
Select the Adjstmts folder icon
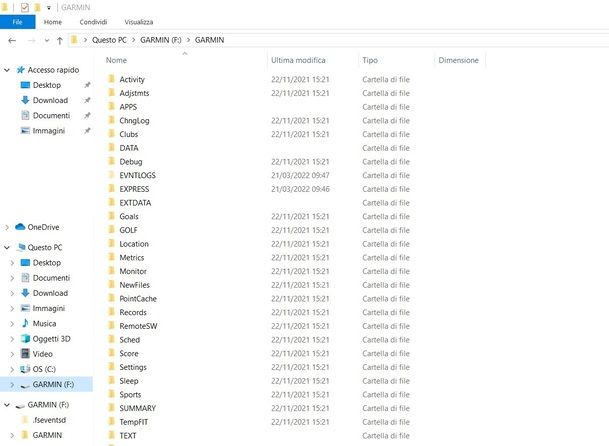click(111, 92)
